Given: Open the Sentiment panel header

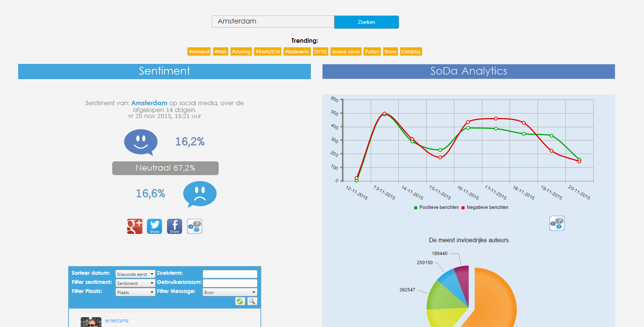Looking at the screenshot, I should pyautogui.click(x=164, y=71).
